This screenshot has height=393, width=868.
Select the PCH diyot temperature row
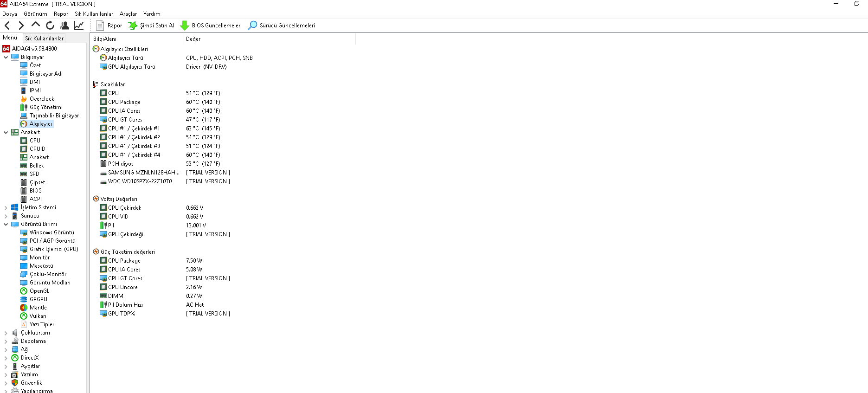coord(160,164)
